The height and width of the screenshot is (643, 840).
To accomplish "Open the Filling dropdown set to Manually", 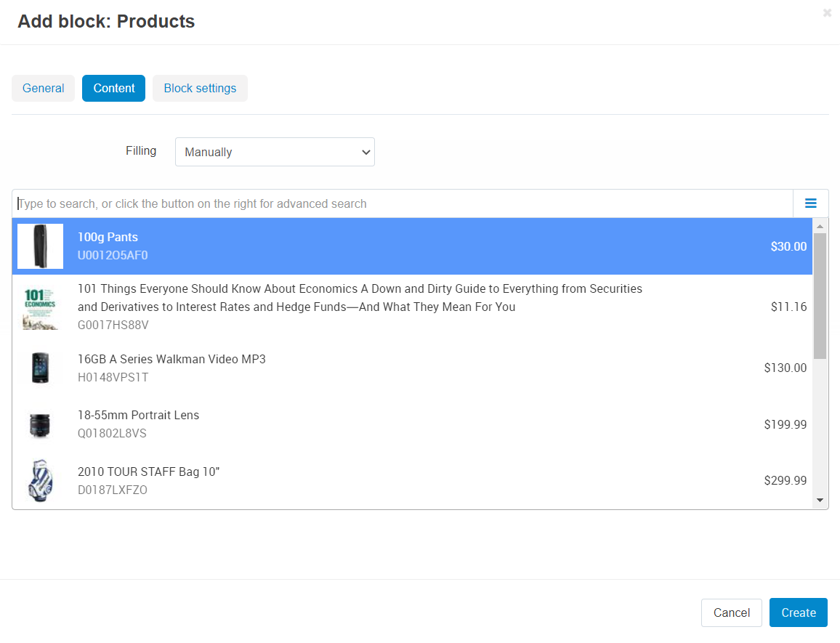I will click(275, 152).
